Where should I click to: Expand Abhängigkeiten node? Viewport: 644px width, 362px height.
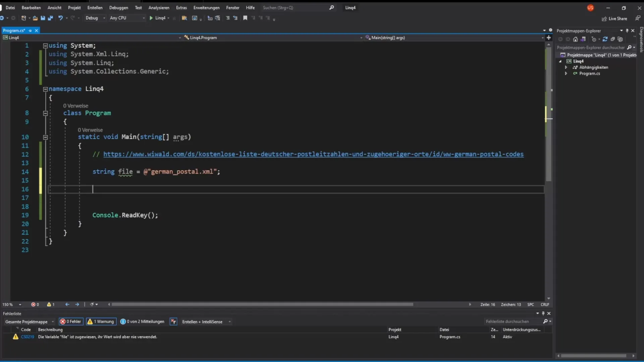[566, 67]
